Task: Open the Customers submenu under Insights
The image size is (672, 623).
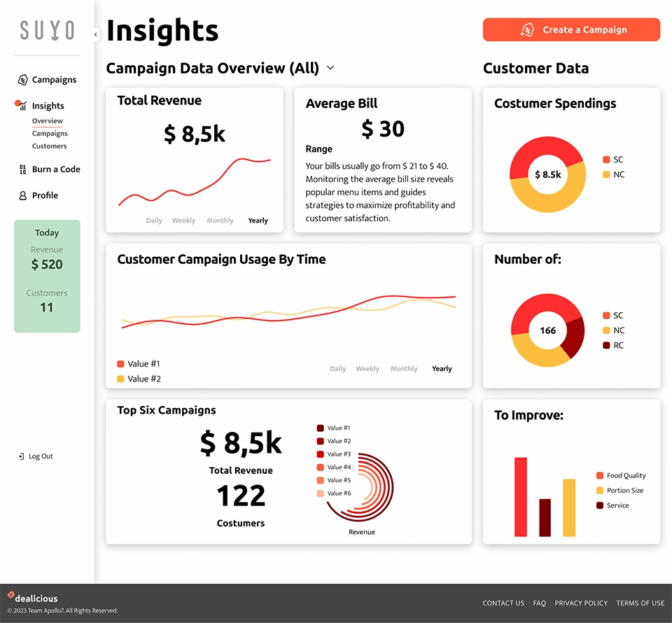Action: (x=50, y=146)
